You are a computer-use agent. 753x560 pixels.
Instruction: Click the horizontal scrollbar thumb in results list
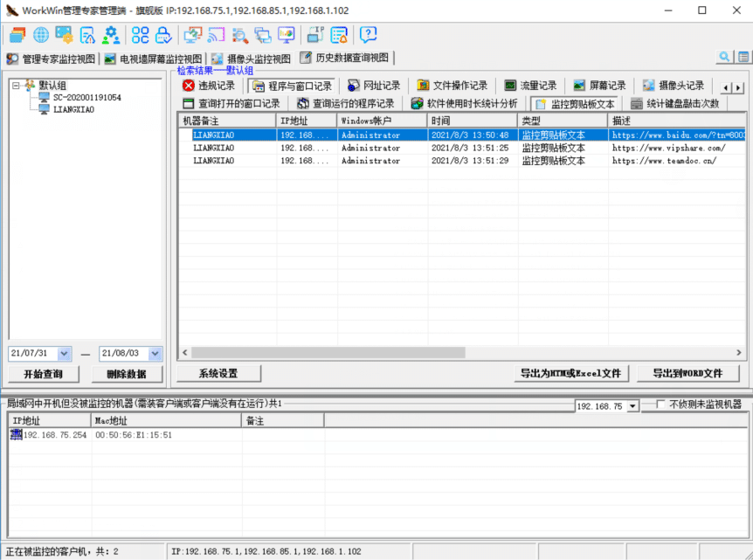click(328, 353)
